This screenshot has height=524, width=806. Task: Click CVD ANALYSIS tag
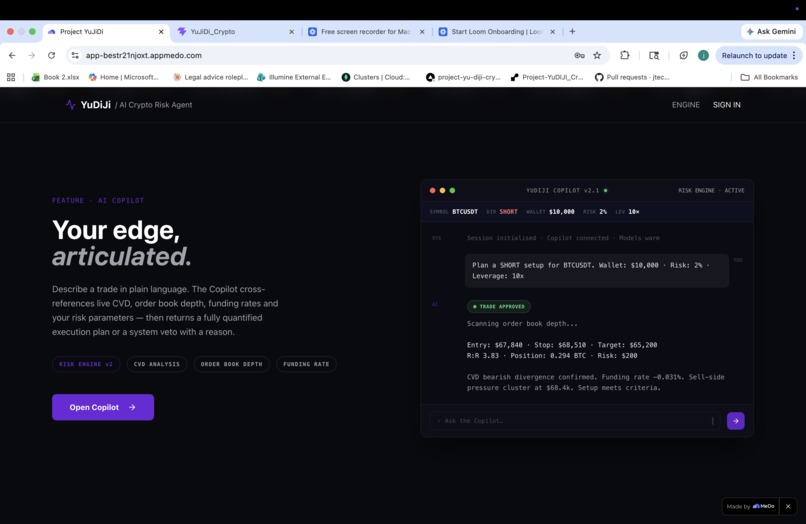click(157, 364)
